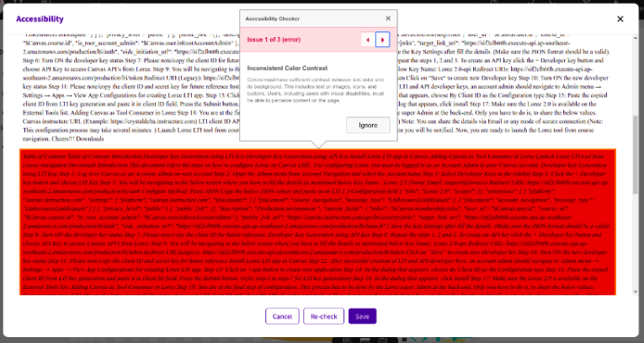This screenshot has height=343, width=644.
Task: Go to next accessibility issue arrow
Action: [383, 40]
